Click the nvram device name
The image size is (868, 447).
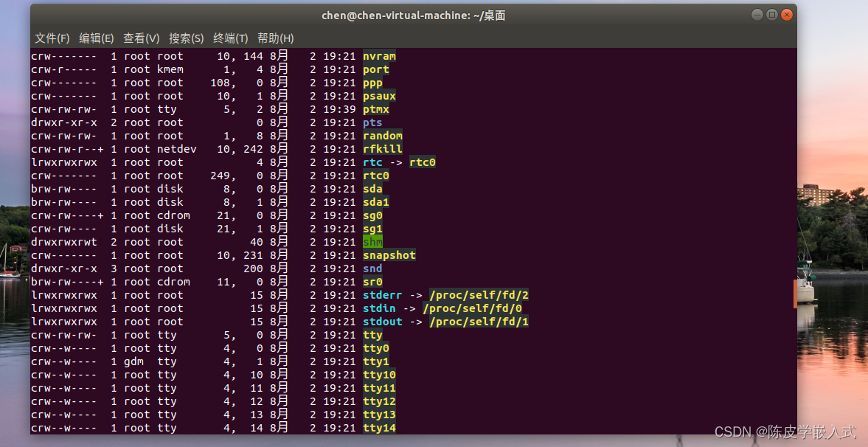click(379, 56)
